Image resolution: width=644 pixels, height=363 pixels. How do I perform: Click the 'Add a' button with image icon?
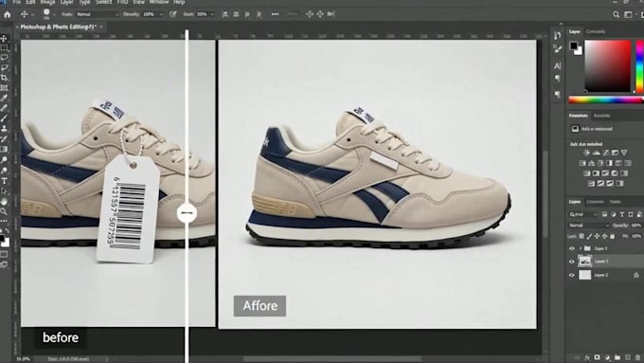592,129
